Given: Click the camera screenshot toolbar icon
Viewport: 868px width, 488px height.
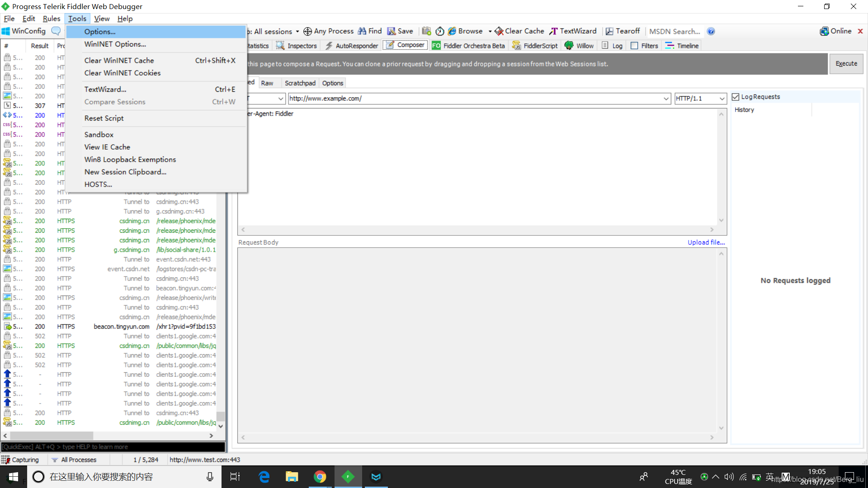Looking at the screenshot, I should click(x=426, y=31).
